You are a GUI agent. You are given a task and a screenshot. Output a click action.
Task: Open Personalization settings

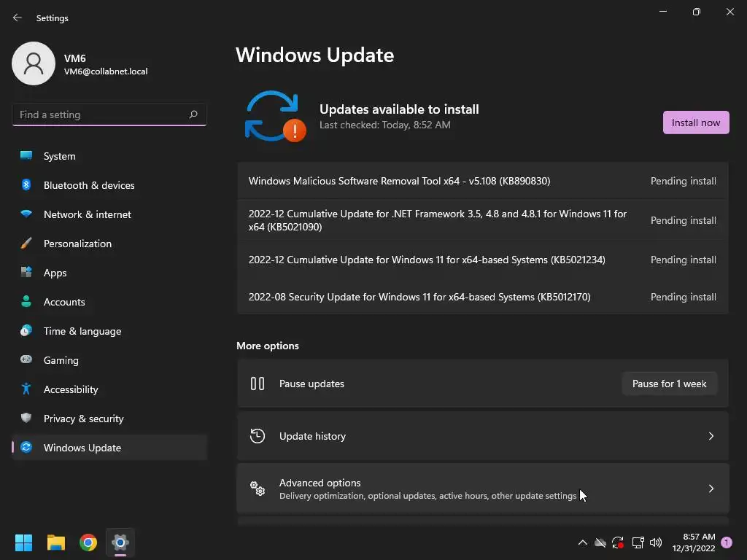(109, 244)
